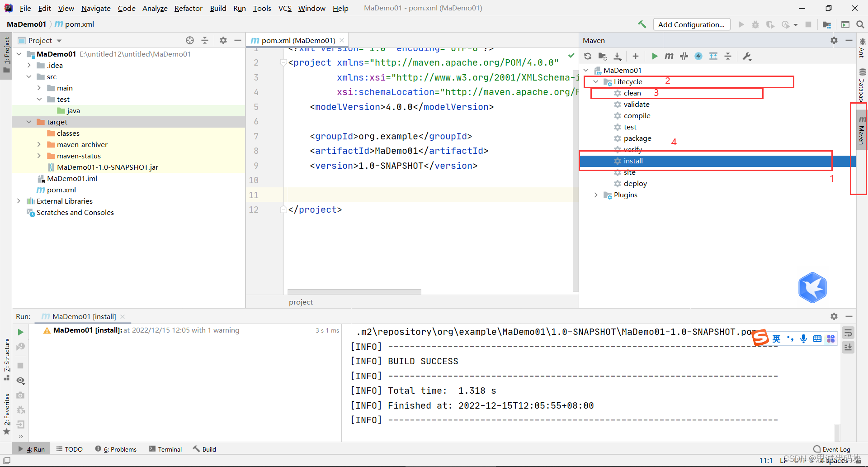
Task: Expand the .idea folder
Action: click(29, 65)
